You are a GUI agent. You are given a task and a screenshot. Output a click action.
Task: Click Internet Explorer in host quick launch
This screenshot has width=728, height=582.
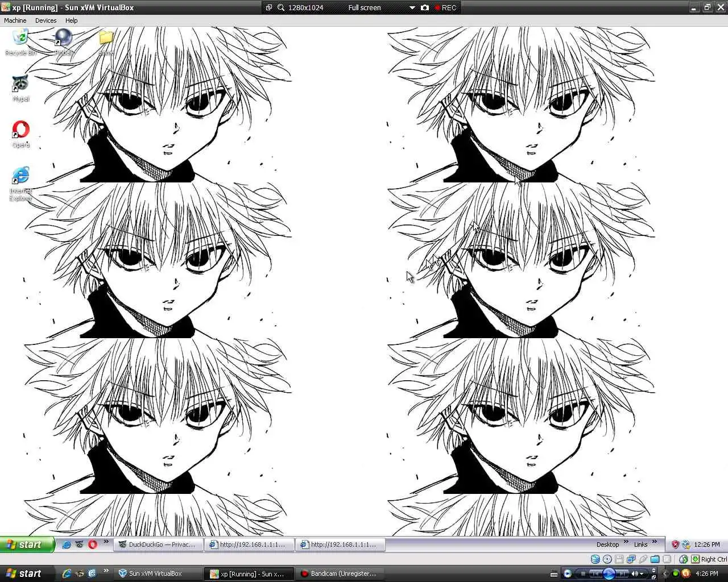(67, 573)
